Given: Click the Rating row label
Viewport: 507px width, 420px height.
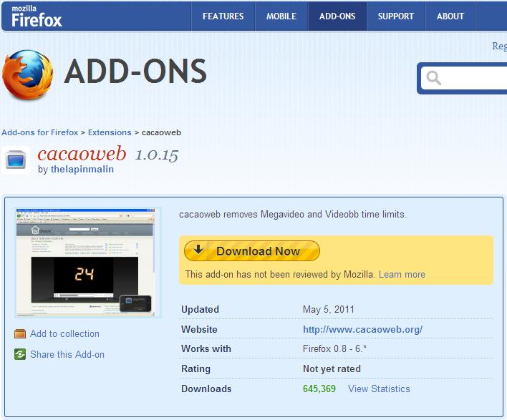Looking at the screenshot, I should coord(195,368).
